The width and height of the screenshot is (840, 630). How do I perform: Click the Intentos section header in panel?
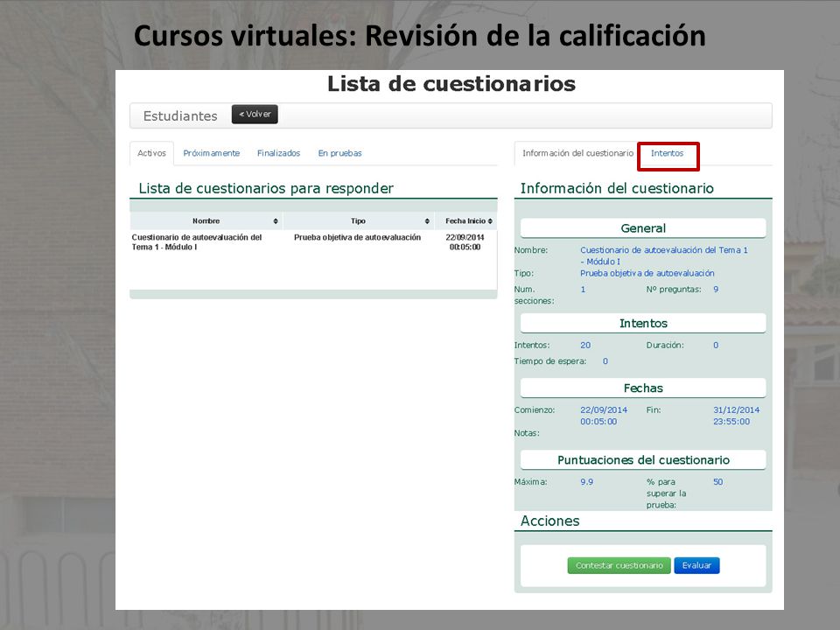pos(643,323)
